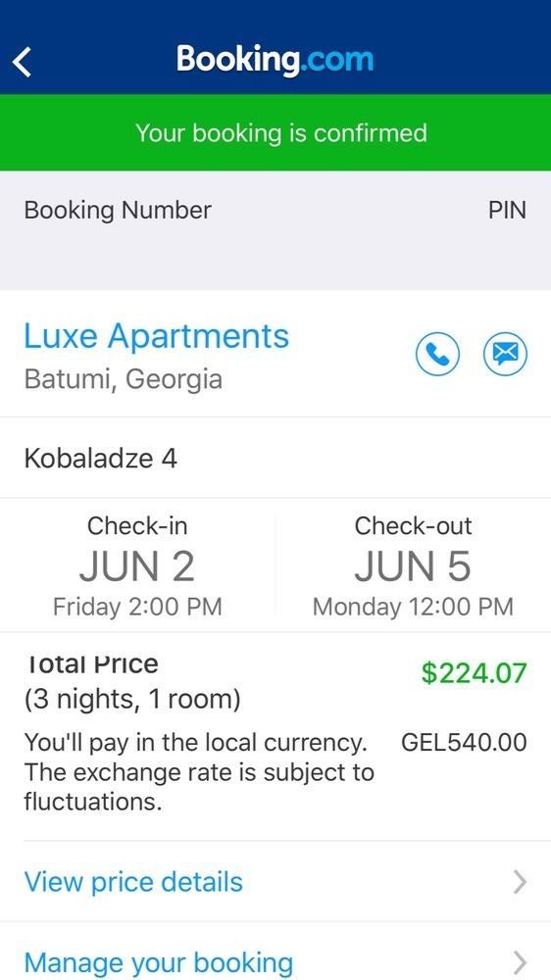The width and height of the screenshot is (551, 980).
Task: Tap the Monday 12:00 PM check-out time
Action: (x=413, y=607)
